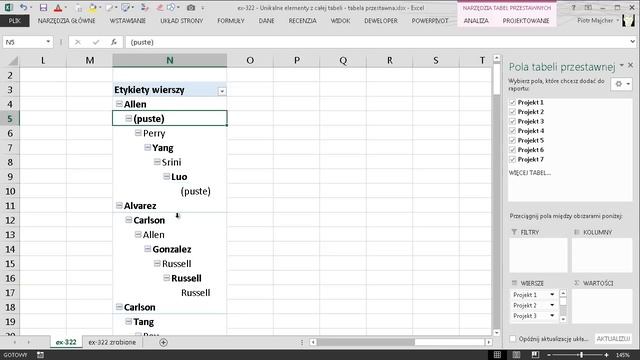Viewport: 640px width, 360px height.
Task: Go to next sheet with the right navigation arrow
Action: [x=29, y=342]
